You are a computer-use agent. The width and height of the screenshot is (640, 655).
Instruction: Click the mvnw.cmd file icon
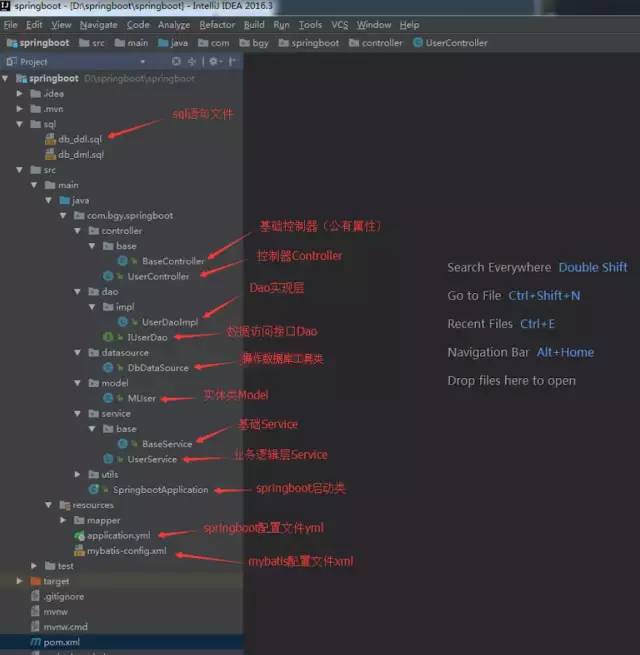[x=36, y=627]
